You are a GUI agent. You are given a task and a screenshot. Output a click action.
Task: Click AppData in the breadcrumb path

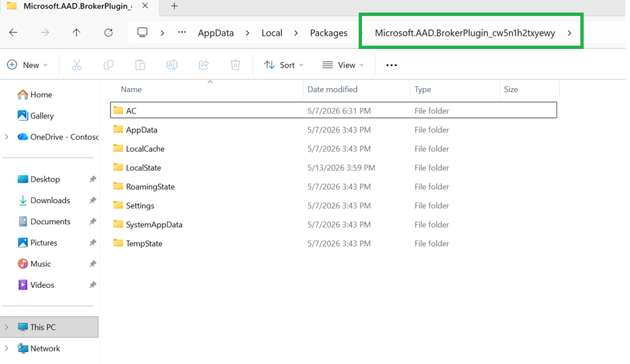[216, 33]
